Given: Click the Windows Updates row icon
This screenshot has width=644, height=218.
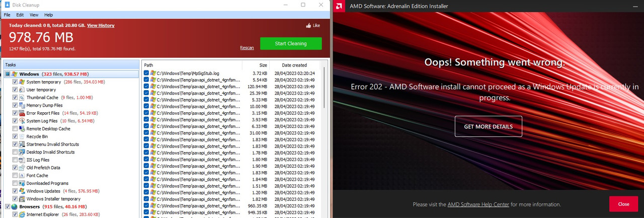Looking at the screenshot, I should 22,191.
